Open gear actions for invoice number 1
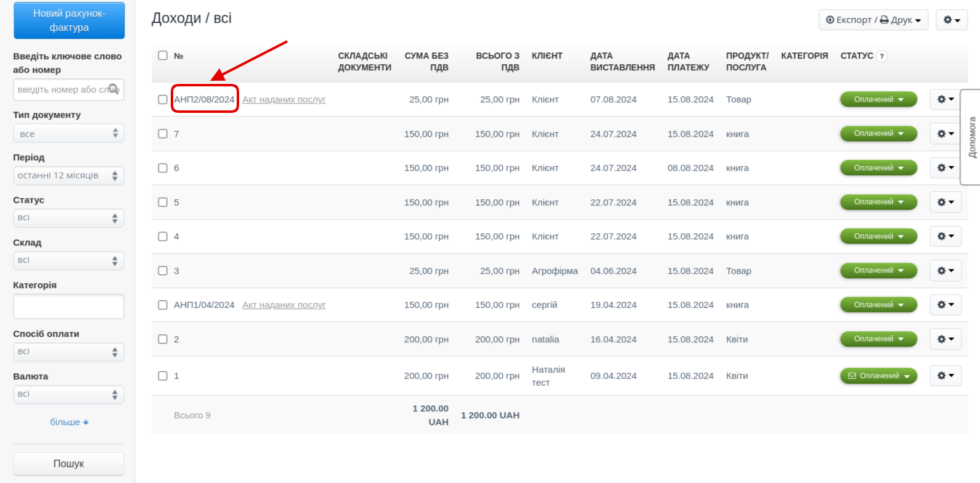The height and width of the screenshot is (483, 980). point(945,376)
